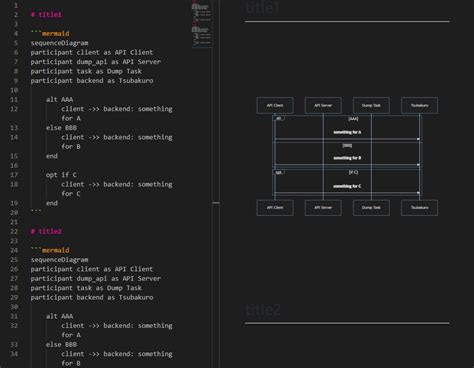Click the 'something for C' message in diagram
This screenshot has width=474, height=368.
coord(347,186)
